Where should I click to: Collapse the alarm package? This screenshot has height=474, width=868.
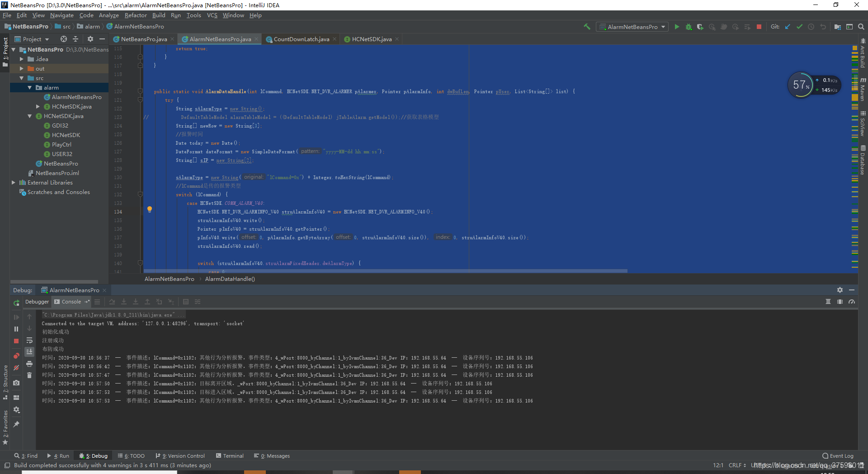pyautogui.click(x=29, y=88)
